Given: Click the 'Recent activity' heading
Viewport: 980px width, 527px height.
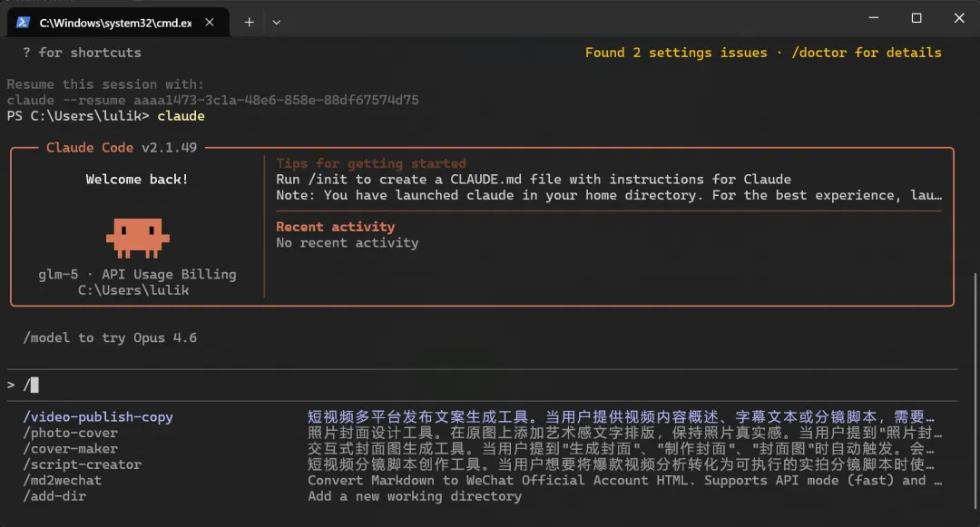Looking at the screenshot, I should tap(336, 227).
